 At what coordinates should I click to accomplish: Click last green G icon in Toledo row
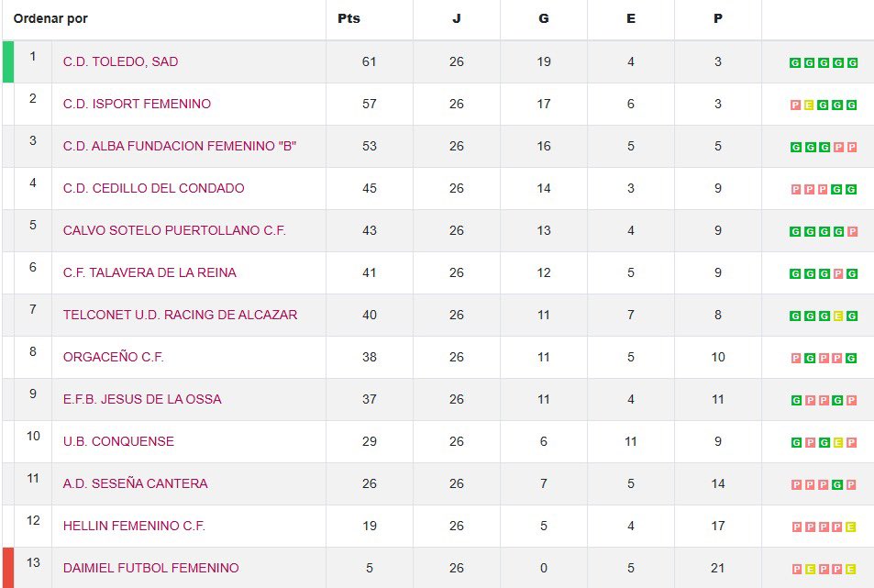(852, 63)
